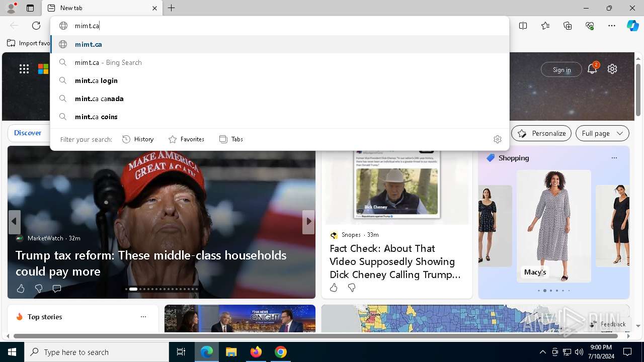Open the Windows notification center
This screenshot has height=362, width=644.
click(628, 352)
